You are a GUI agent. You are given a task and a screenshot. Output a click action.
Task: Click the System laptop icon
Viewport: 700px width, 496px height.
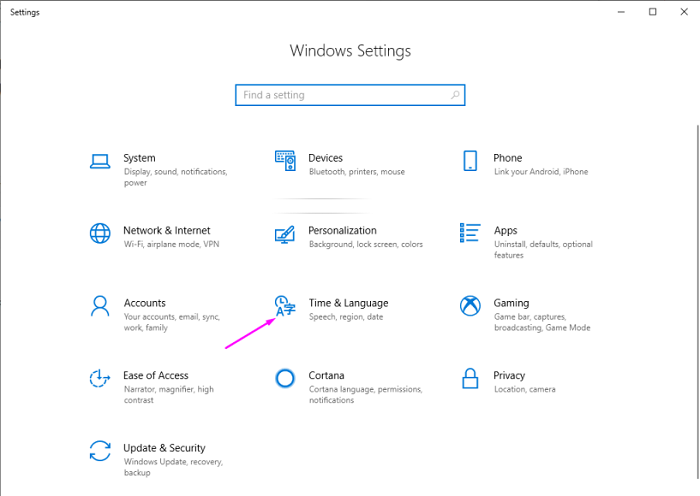coord(99,161)
